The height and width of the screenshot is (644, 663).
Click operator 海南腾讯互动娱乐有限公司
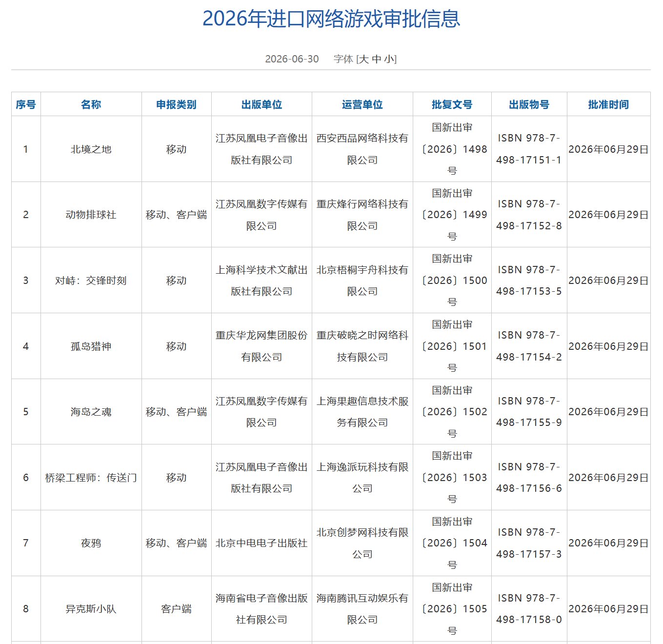pyautogui.click(x=362, y=609)
